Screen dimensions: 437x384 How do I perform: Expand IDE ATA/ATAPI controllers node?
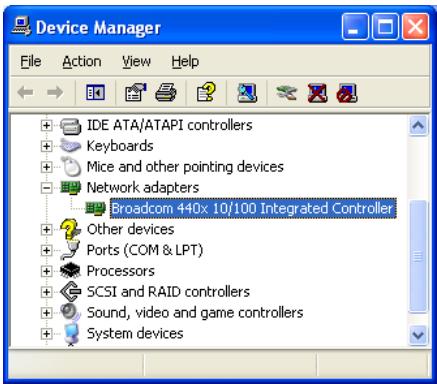tap(46, 126)
